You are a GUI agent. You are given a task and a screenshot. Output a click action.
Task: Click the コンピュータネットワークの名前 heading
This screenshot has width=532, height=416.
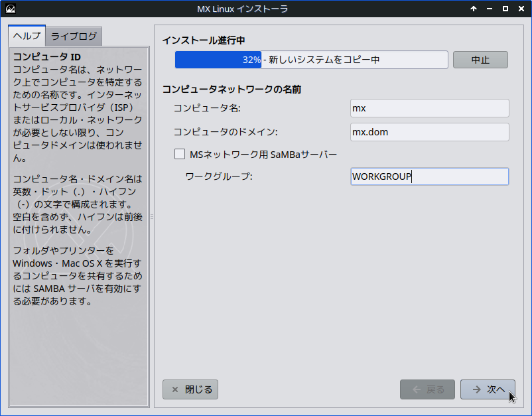232,90
